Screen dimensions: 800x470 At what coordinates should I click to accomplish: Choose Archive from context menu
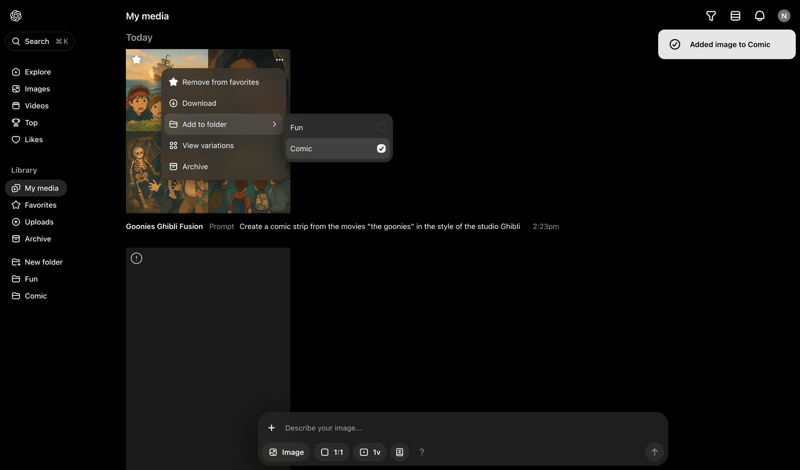click(223, 166)
